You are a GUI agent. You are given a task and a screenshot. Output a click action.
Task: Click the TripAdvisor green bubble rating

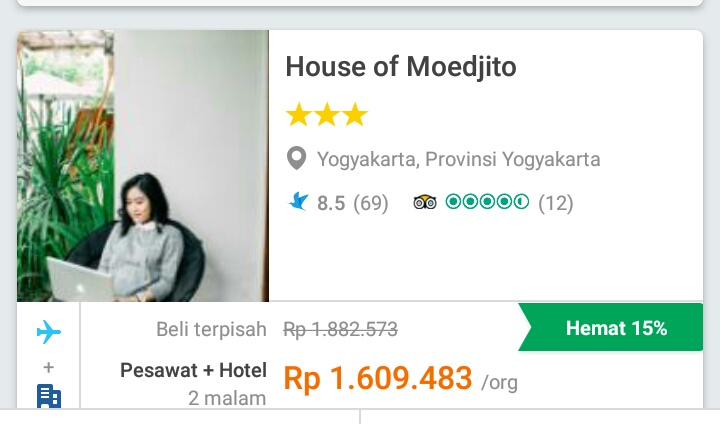coord(487,203)
